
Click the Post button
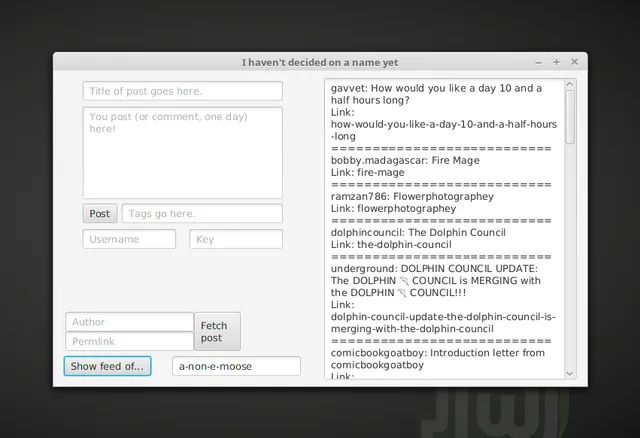pyautogui.click(x=100, y=213)
